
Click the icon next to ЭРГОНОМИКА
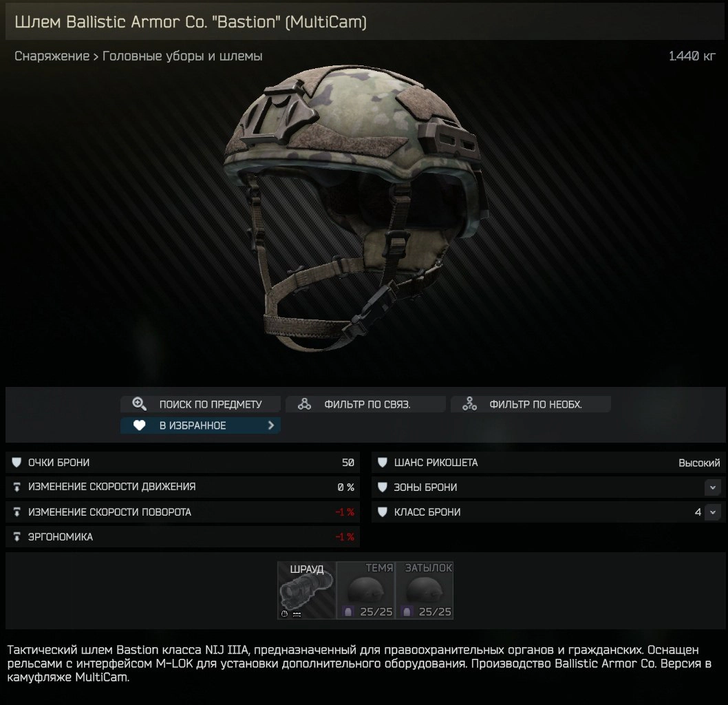(17, 537)
